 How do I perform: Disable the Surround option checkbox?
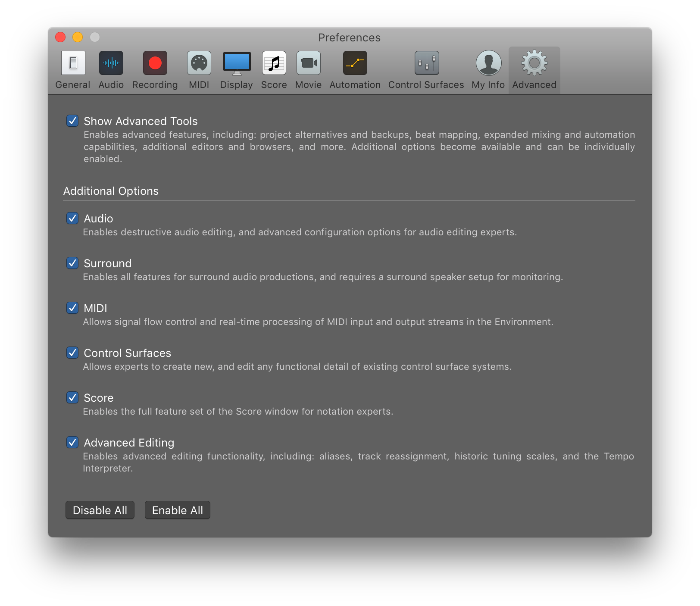(72, 263)
